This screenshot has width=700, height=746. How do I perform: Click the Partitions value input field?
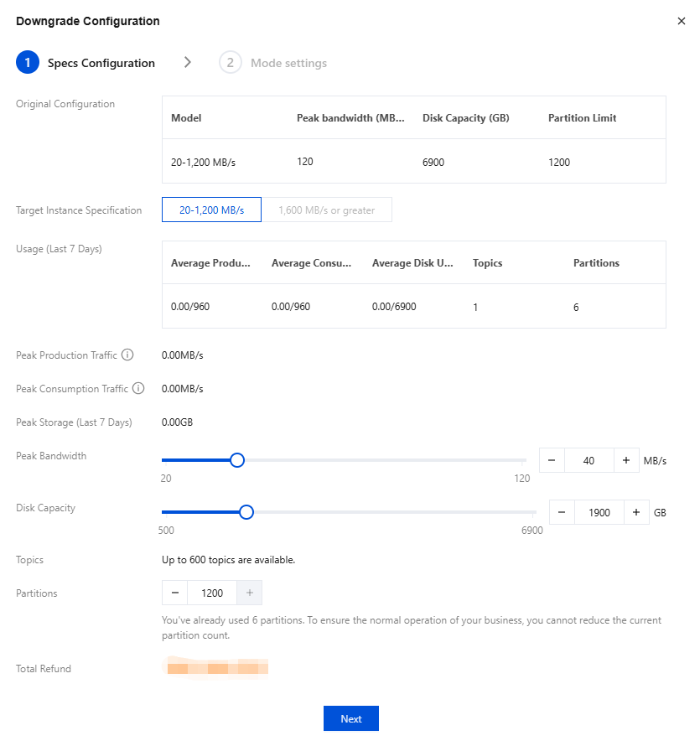212,593
